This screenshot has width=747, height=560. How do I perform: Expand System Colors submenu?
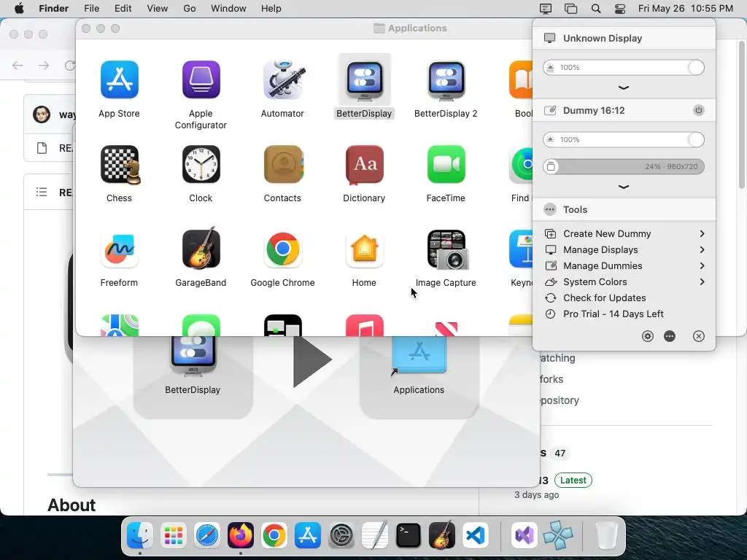point(624,282)
